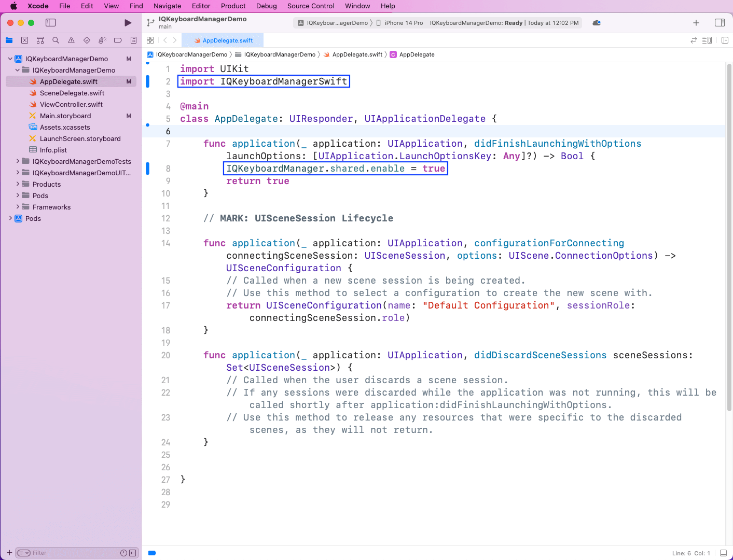Open the Find navigator magnifying glass
The width and height of the screenshot is (733, 560).
(56, 40)
